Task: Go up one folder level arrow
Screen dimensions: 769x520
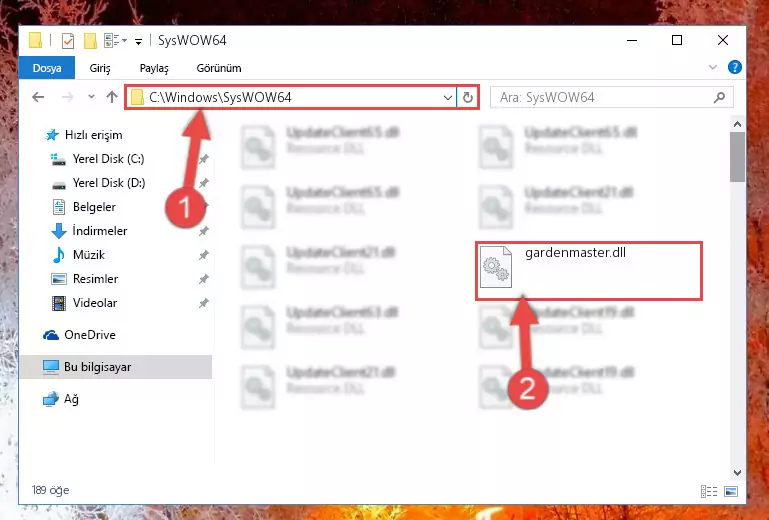Action: point(112,97)
